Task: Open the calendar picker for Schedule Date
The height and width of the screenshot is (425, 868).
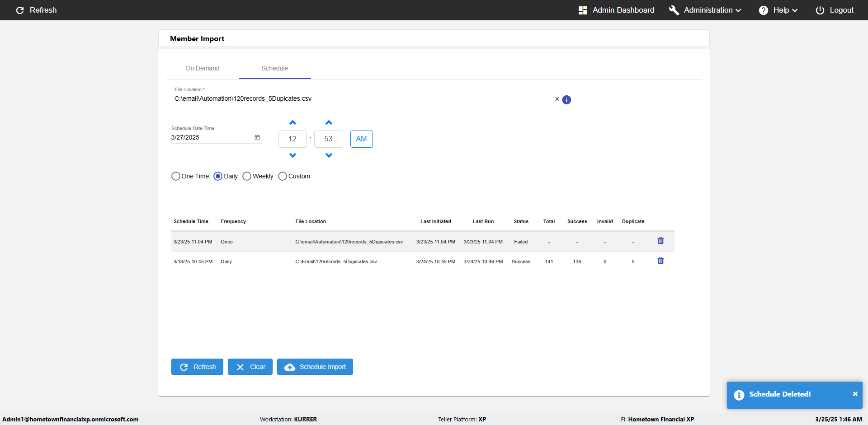Action: (257, 138)
